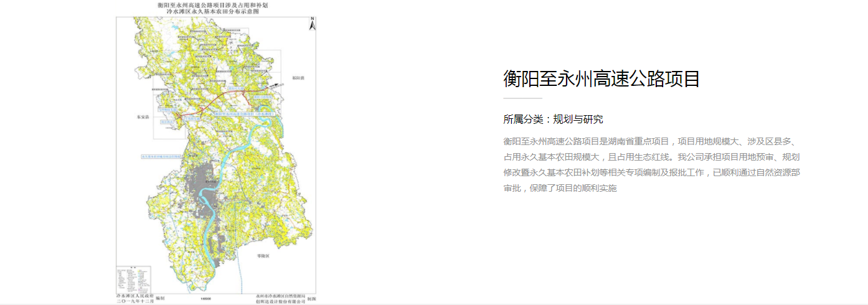This screenshot has height=305, width=868.
Task: Click the north arrow on the map
Action: pos(313,24)
